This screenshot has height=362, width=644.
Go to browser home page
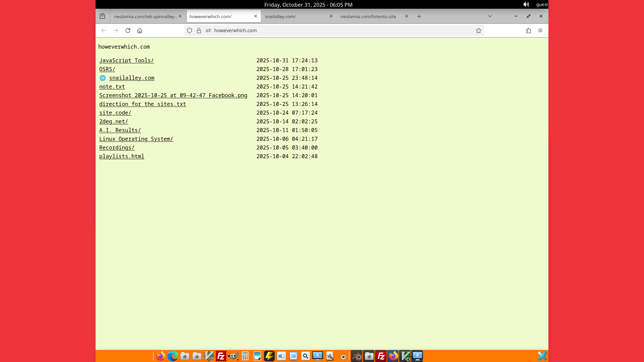pyautogui.click(x=140, y=31)
